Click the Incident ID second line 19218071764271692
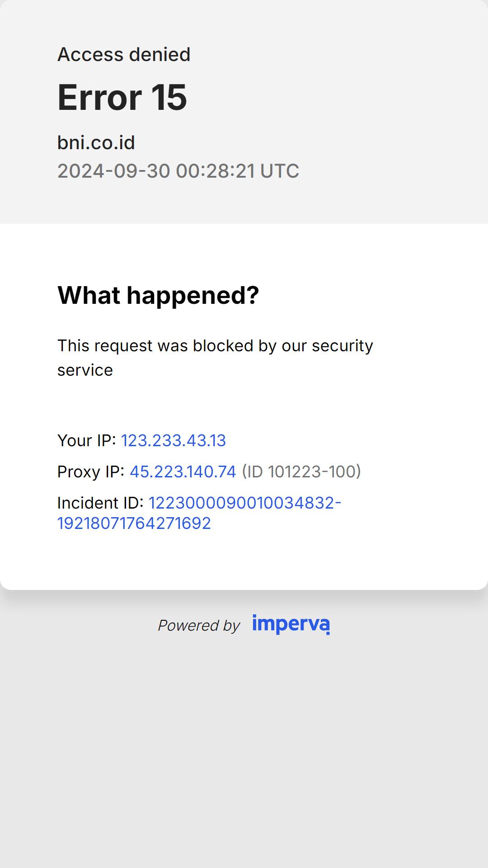 tap(134, 523)
